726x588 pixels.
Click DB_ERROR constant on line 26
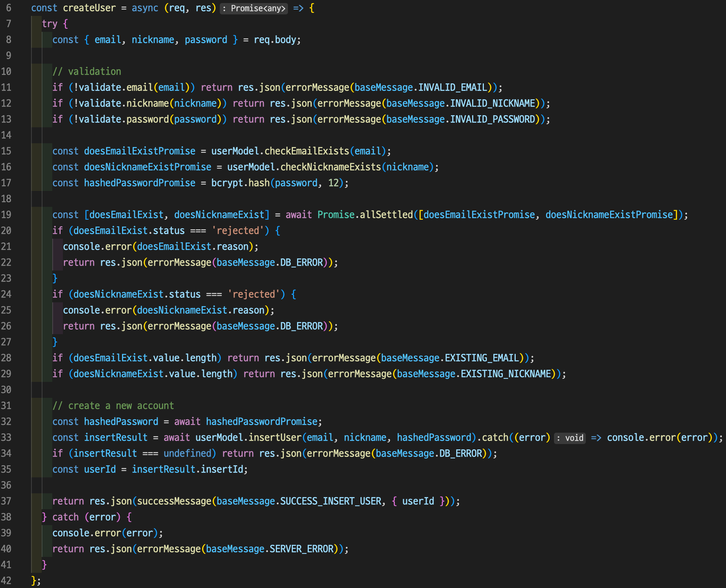(301, 326)
